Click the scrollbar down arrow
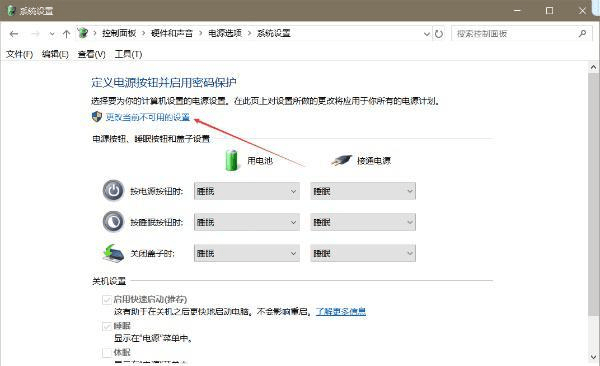This screenshot has width=600, height=366. [593, 357]
